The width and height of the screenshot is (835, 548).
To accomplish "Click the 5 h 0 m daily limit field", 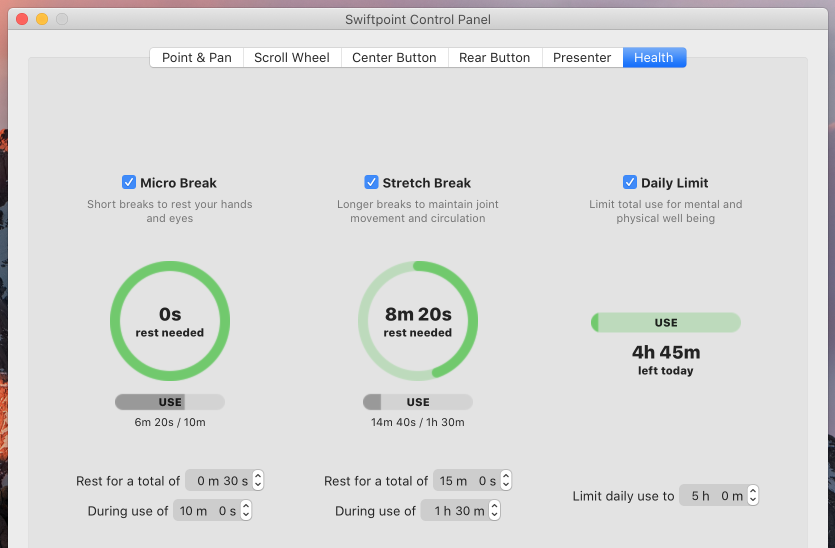I will point(714,495).
